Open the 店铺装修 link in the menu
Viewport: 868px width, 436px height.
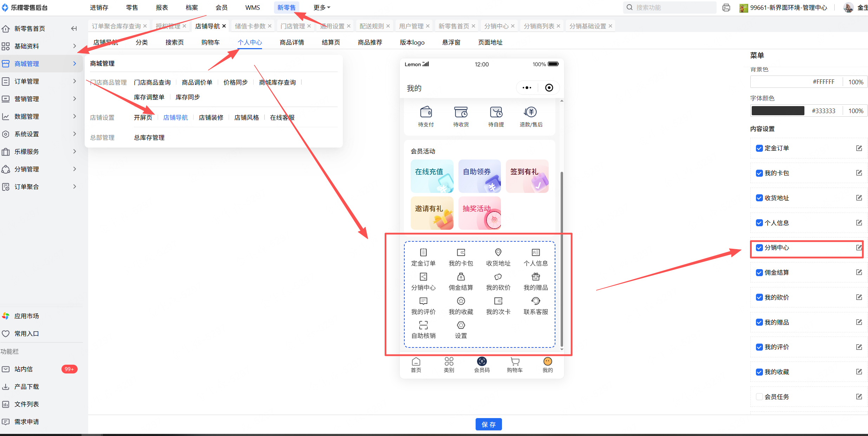211,117
